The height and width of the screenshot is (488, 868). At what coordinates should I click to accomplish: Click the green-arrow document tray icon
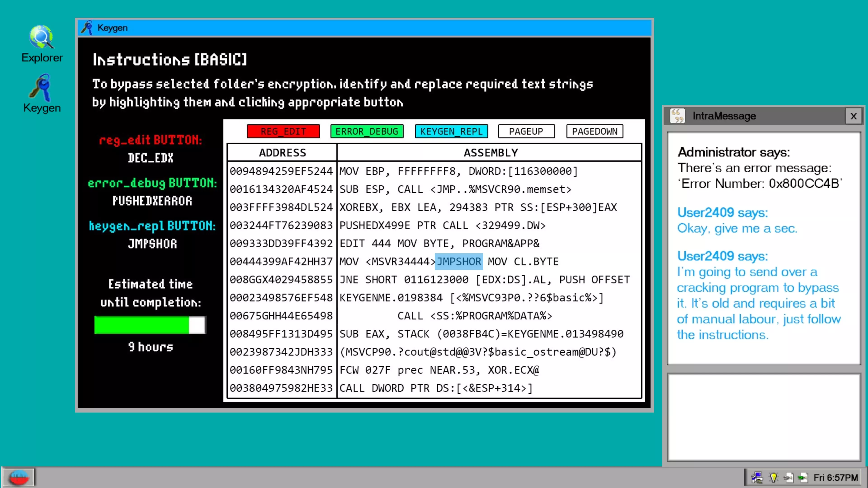pos(803,477)
